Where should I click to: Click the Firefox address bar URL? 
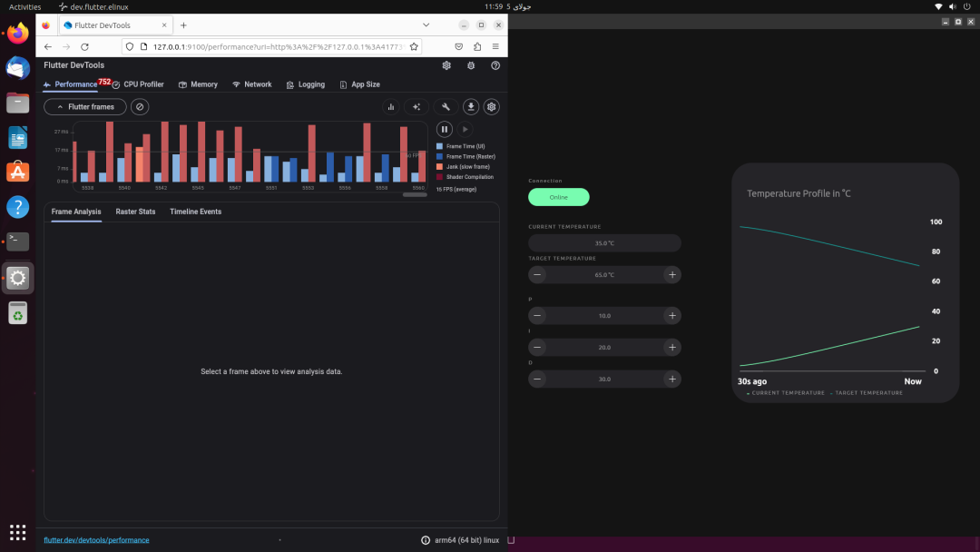click(279, 47)
